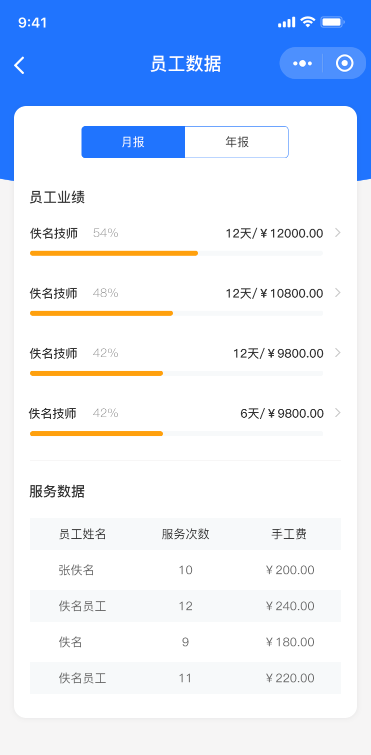Viewport: 371px width, 755px height.
Task: Expand chevron beside 12天/¥10800.00 row
Action: [x=338, y=293]
